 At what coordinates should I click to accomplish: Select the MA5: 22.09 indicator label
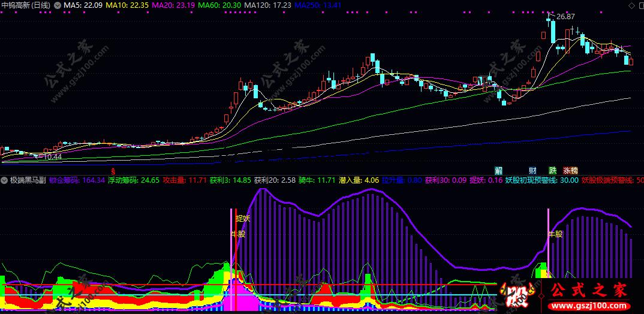point(83,5)
